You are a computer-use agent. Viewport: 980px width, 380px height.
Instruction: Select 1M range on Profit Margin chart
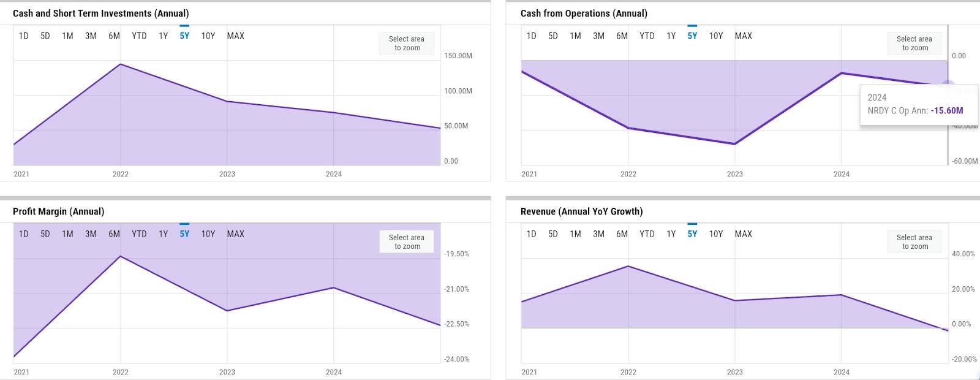pyautogui.click(x=67, y=234)
